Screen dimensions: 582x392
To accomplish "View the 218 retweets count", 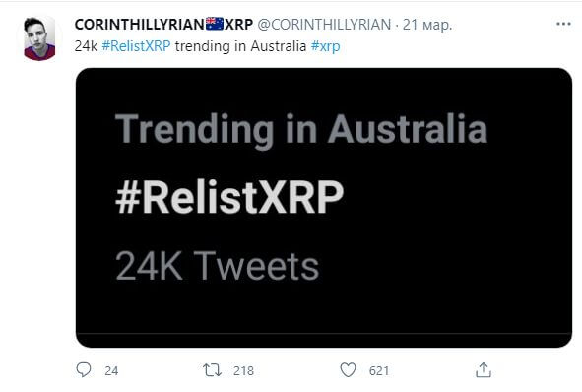I will tap(243, 371).
